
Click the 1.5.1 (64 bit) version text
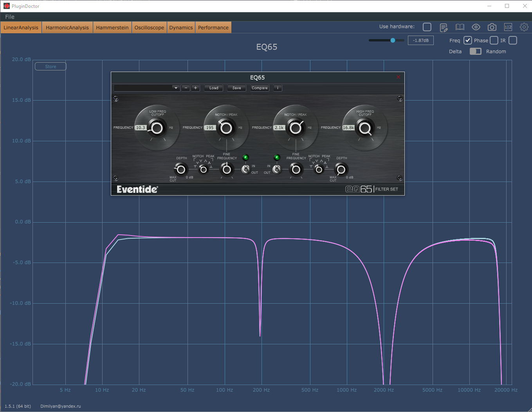[18, 406]
